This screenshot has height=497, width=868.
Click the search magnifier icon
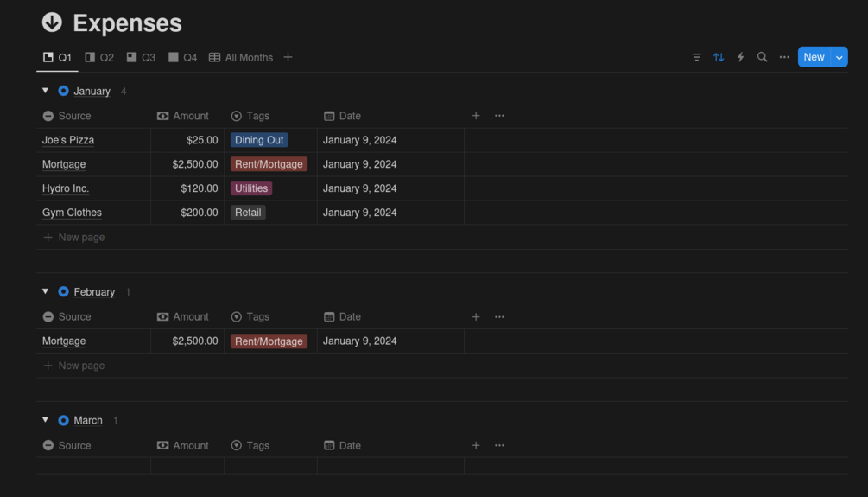763,57
